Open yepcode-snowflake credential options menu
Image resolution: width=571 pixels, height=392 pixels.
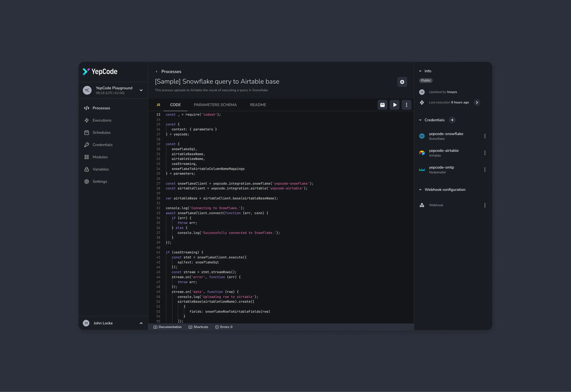coord(484,136)
